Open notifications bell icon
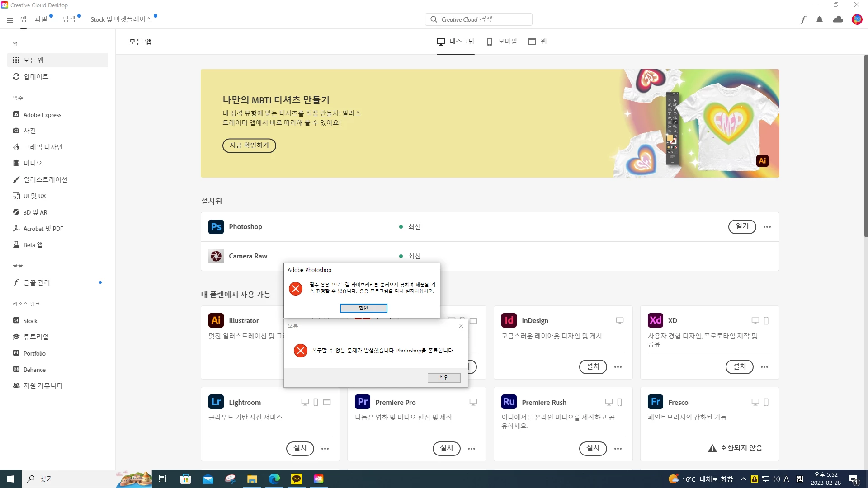Image resolution: width=868 pixels, height=488 pixels. coord(820,19)
